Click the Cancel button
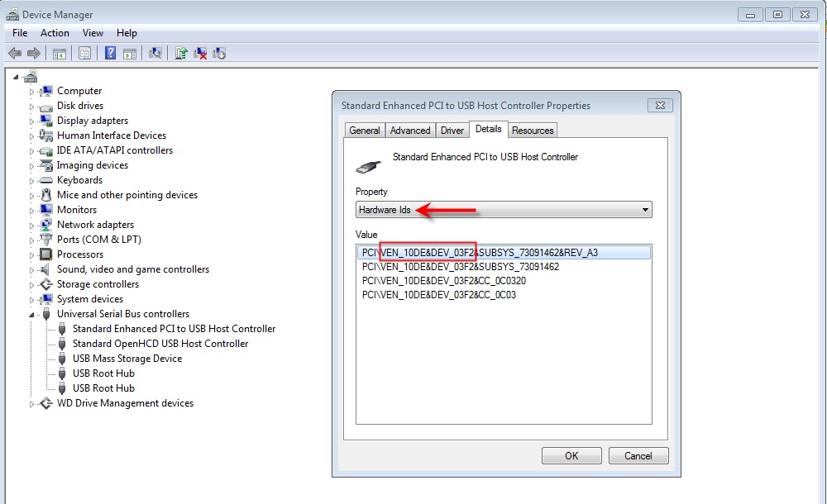The image size is (827, 504). point(638,456)
